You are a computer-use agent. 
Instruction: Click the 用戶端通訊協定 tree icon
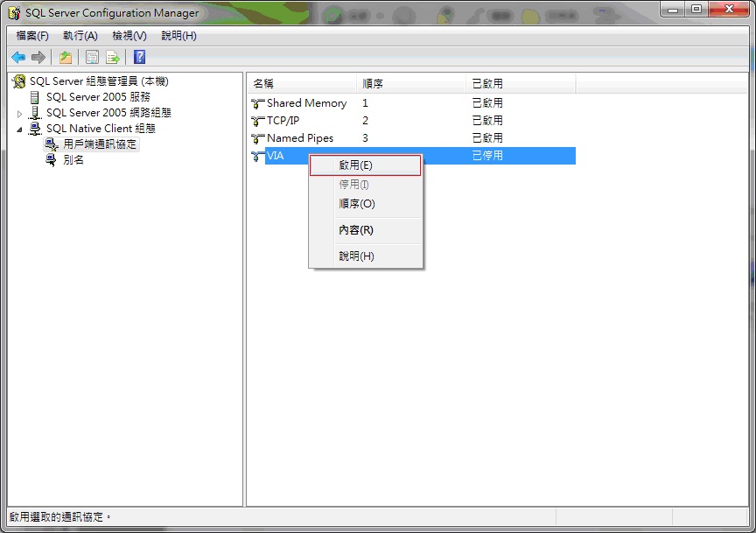51,144
